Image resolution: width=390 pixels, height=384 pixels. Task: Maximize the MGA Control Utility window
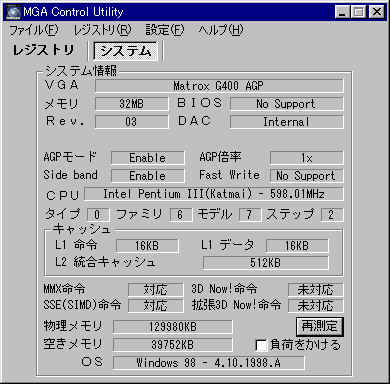pyautogui.click(x=358, y=13)
